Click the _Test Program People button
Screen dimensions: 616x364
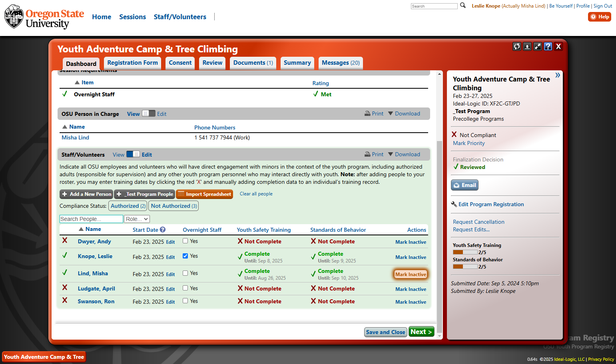(x=145, y=194)
